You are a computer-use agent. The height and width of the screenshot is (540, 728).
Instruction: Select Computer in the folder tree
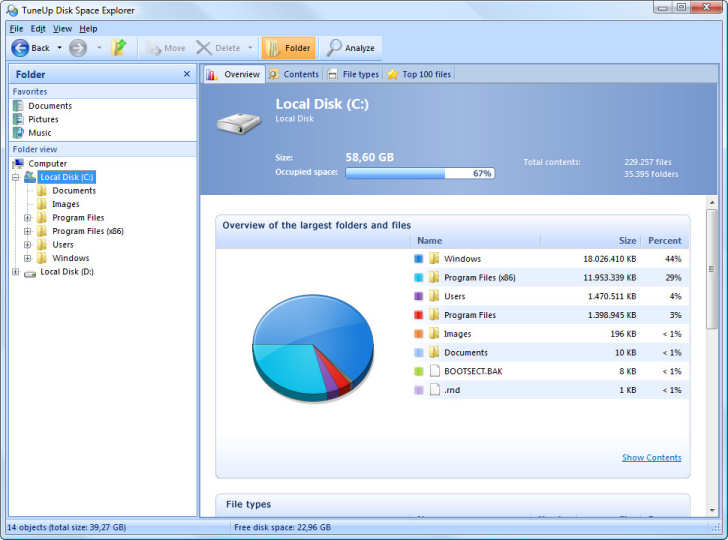47,163
